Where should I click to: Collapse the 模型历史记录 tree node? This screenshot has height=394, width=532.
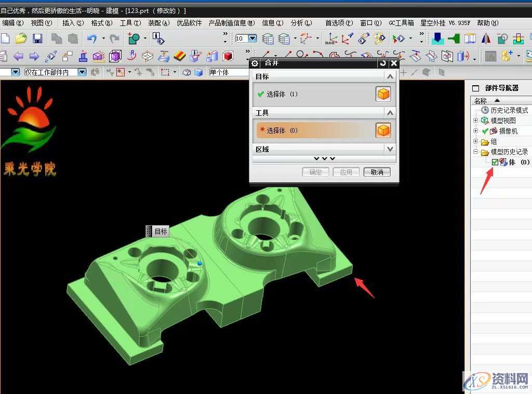[475, 152]
